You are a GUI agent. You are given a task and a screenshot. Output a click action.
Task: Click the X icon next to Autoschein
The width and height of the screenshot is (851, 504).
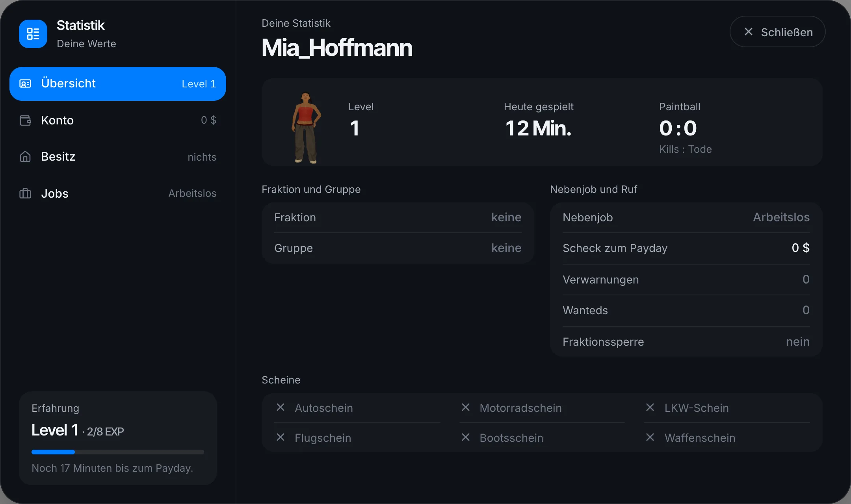[x=281, y=407]
